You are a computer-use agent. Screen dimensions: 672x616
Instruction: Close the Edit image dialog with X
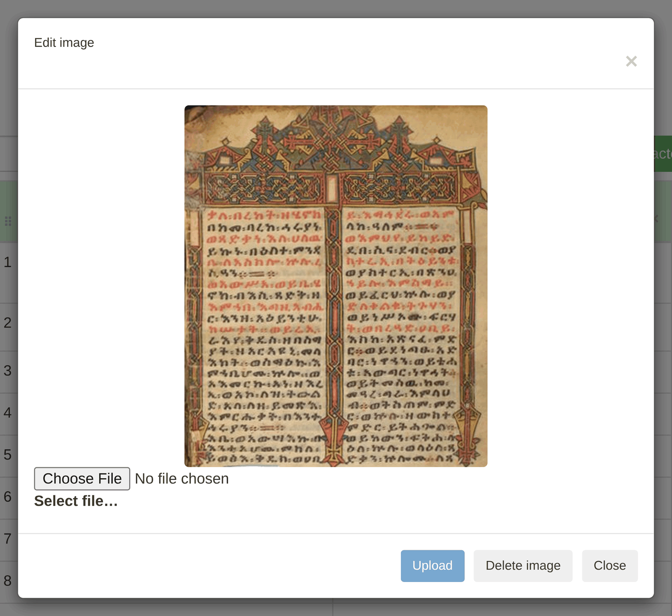(631, 61)
